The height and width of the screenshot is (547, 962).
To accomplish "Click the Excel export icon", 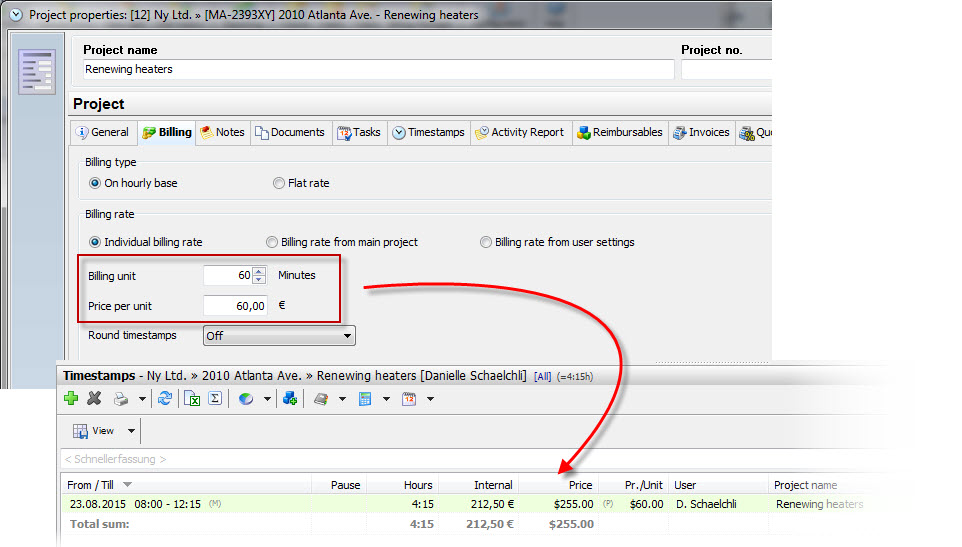I will pos(192,399).
